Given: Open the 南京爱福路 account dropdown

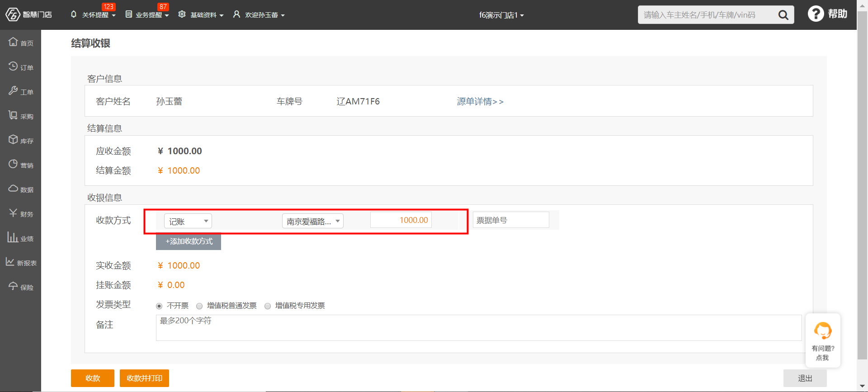Looking at the screenshot, I should pyautogui.click(x=313, y=221).
